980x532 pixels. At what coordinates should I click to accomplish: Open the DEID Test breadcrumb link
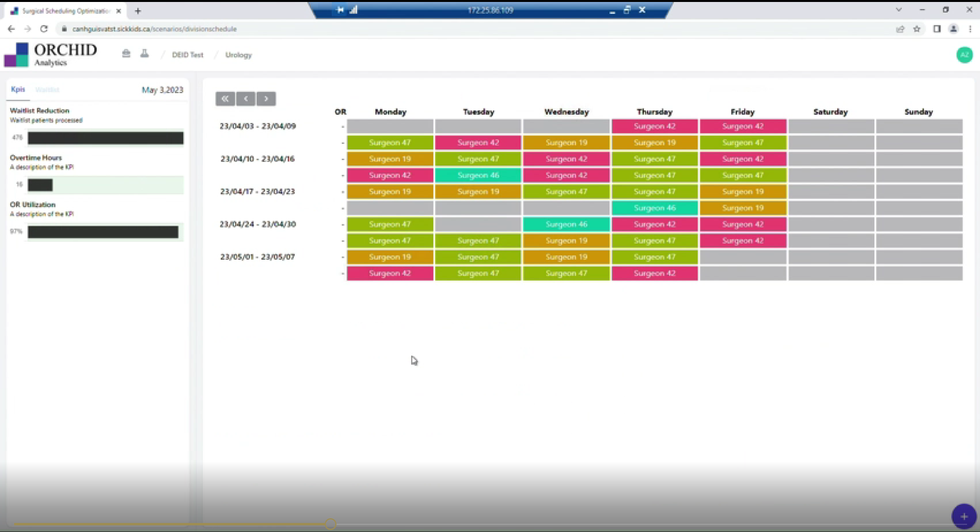tap(188, 55)
